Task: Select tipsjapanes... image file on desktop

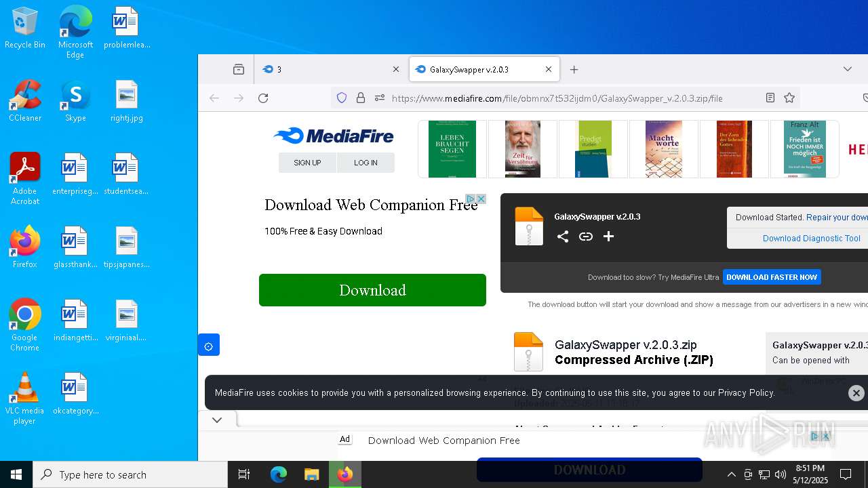Action: coord(126,248)
